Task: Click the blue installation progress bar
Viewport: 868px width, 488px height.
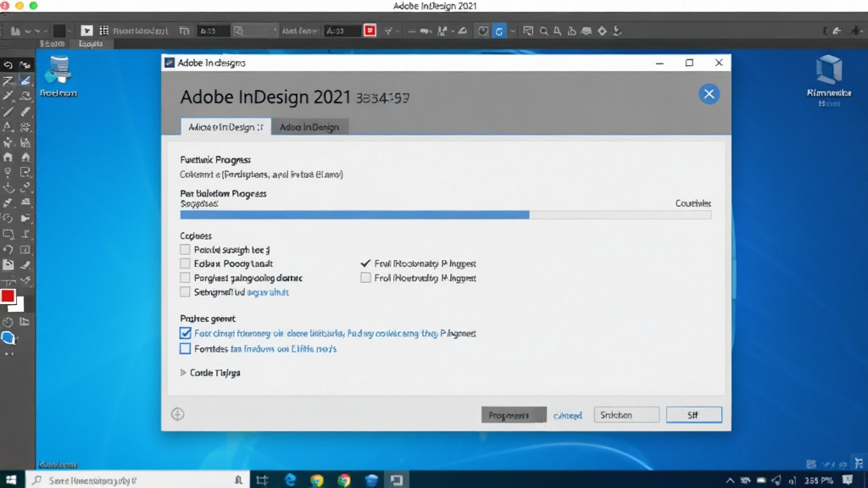Action: (x=446, y=214)
